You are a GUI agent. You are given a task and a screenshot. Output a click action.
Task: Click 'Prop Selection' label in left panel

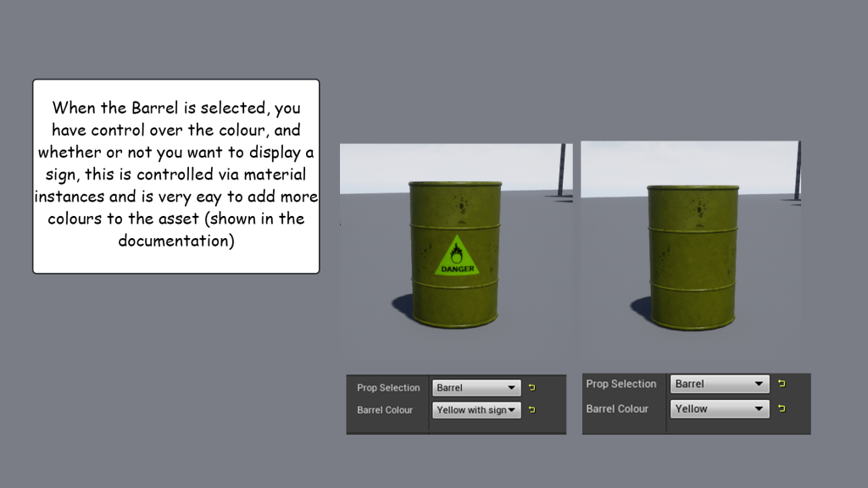pos(388,387)
